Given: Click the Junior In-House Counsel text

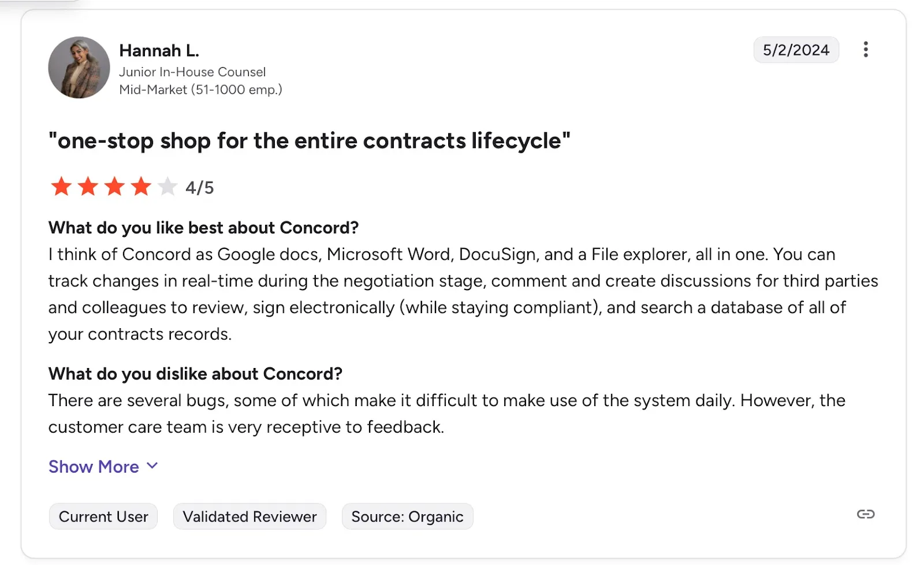Looking at the screenshot, I should click(x=192, y=72).
